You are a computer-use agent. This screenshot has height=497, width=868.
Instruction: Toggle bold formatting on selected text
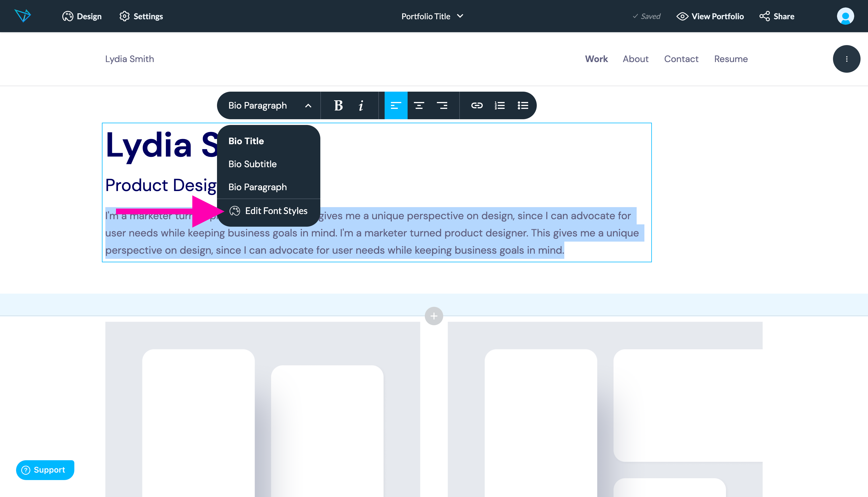coord(338,105)
